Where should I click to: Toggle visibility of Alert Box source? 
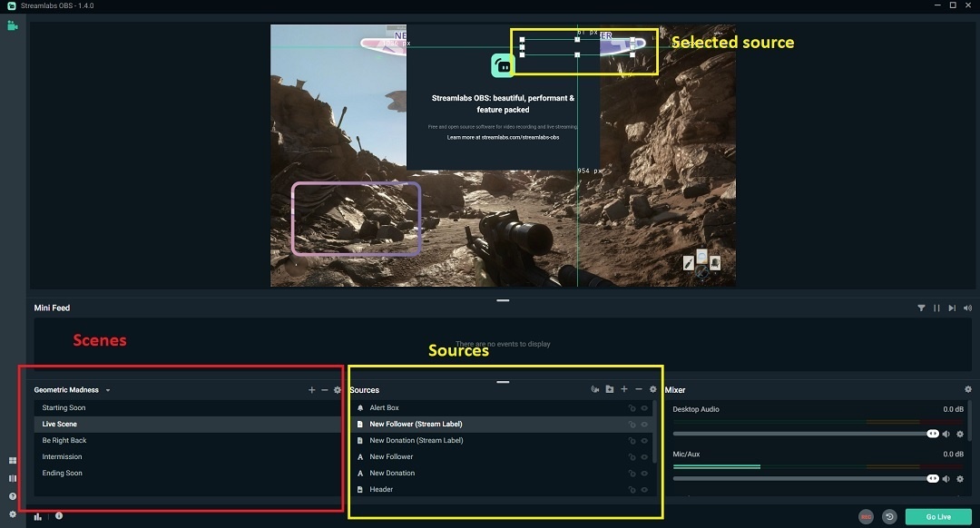[644, 408]
